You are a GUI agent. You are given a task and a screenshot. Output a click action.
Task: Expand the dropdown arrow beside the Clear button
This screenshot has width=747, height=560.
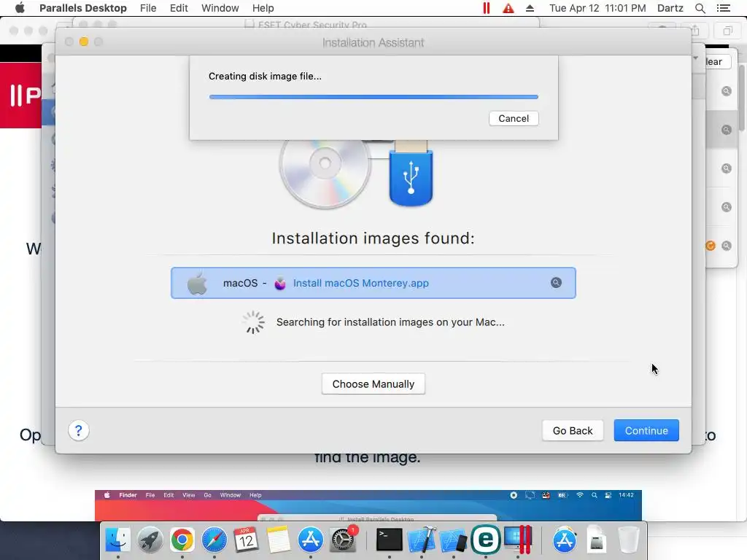point(696,58)
